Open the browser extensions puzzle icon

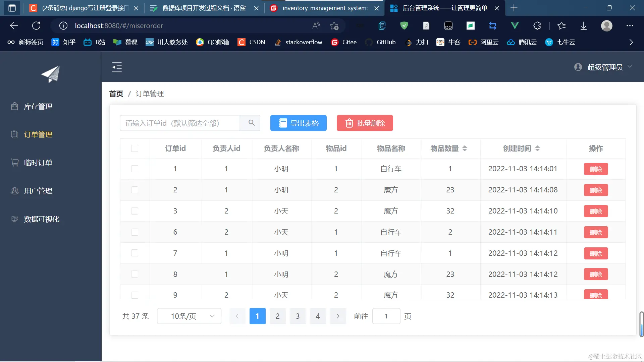click(x=537, y=26)
